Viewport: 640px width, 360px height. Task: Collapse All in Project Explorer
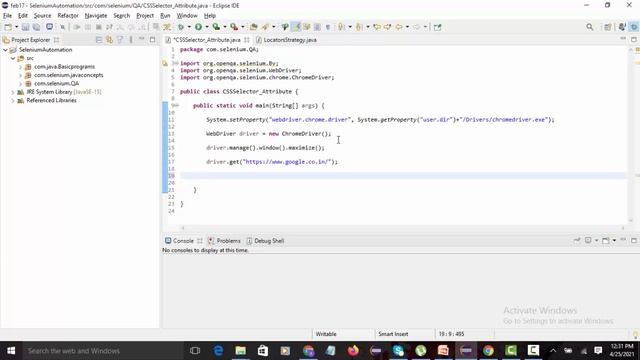(99, 40)
